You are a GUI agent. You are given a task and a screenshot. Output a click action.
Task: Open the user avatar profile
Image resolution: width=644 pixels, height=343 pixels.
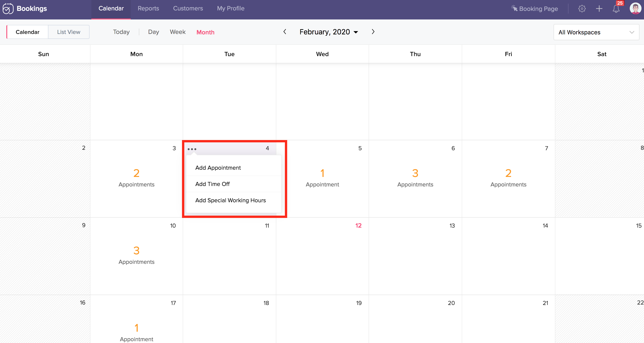635,9
